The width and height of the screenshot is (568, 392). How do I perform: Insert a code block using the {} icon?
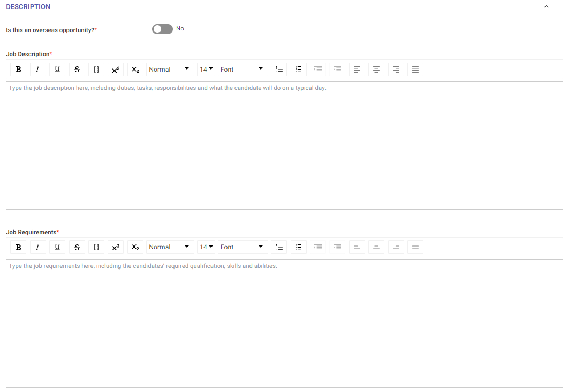click(96, 69)
